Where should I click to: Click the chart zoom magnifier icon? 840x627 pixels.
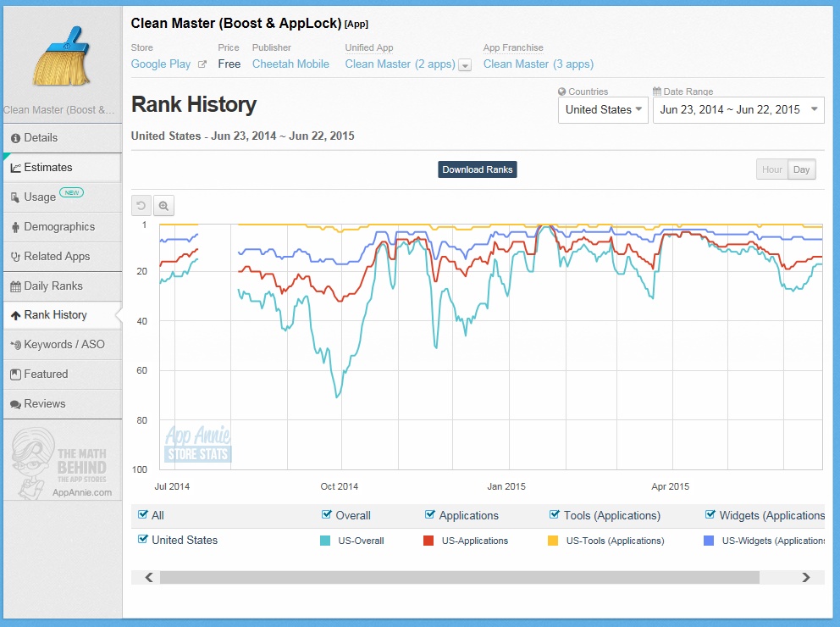163,205
